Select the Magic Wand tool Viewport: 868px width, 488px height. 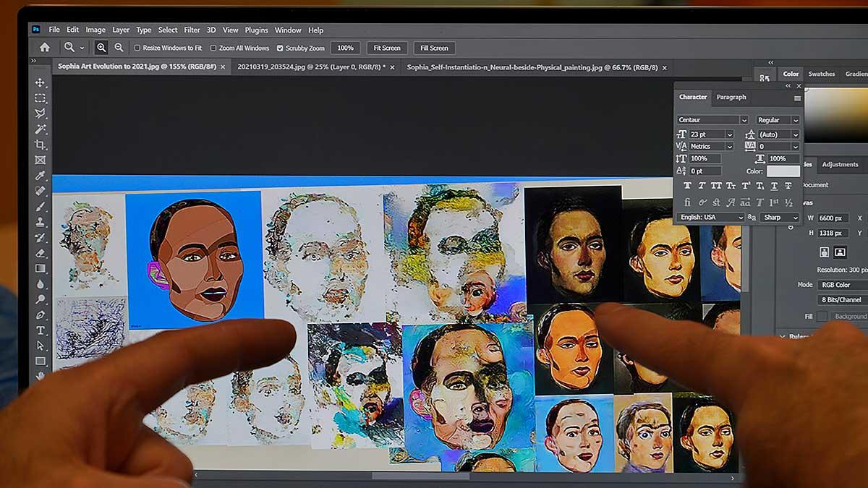[41, 129]
